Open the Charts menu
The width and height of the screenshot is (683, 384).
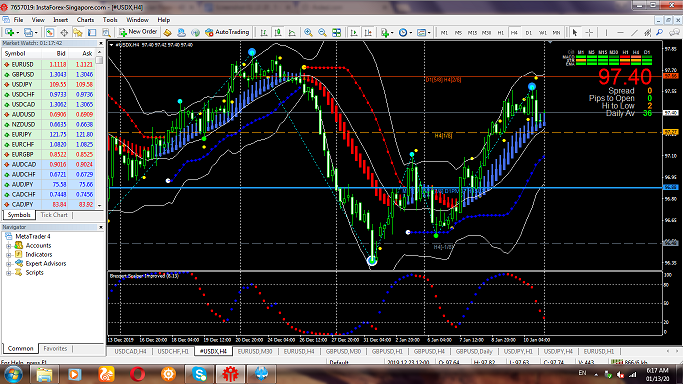point(85,20)
